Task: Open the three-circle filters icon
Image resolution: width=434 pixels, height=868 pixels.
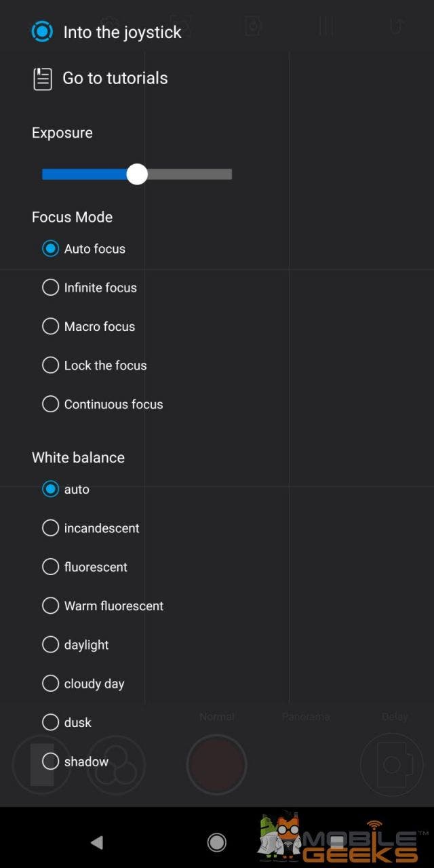Action: coord(116,765)
